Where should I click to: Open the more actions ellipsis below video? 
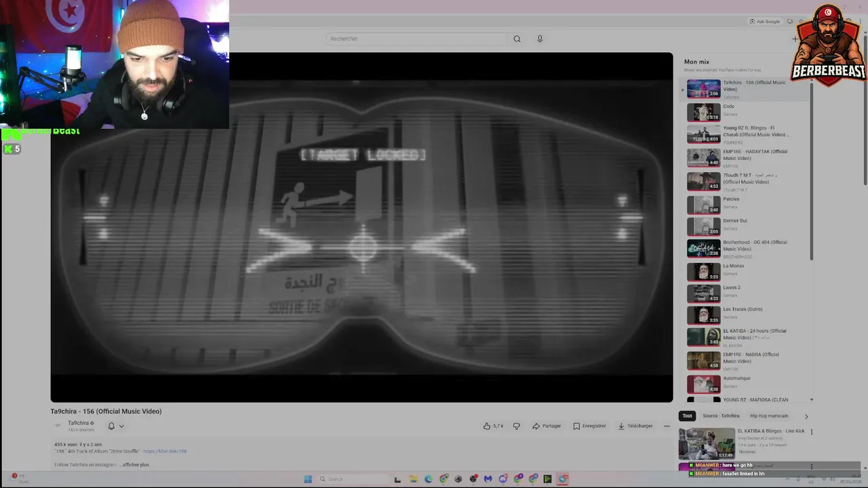pyautogui.click(x=667, y=426)
